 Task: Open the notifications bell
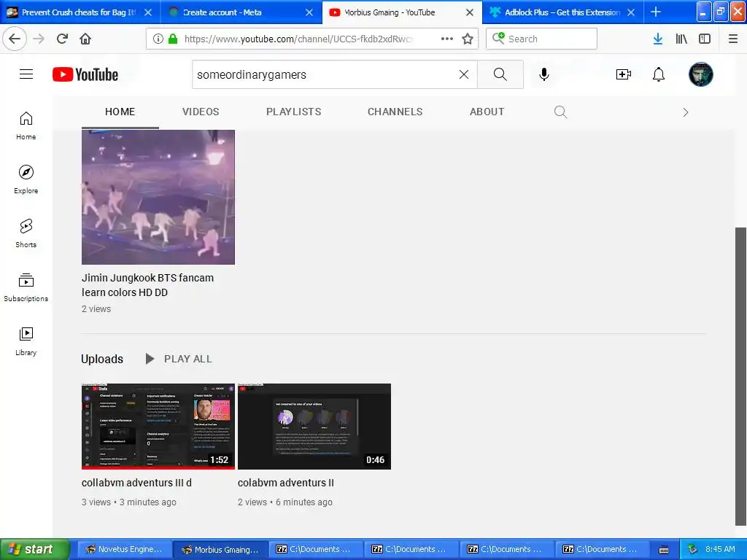(x=659, y=74)
